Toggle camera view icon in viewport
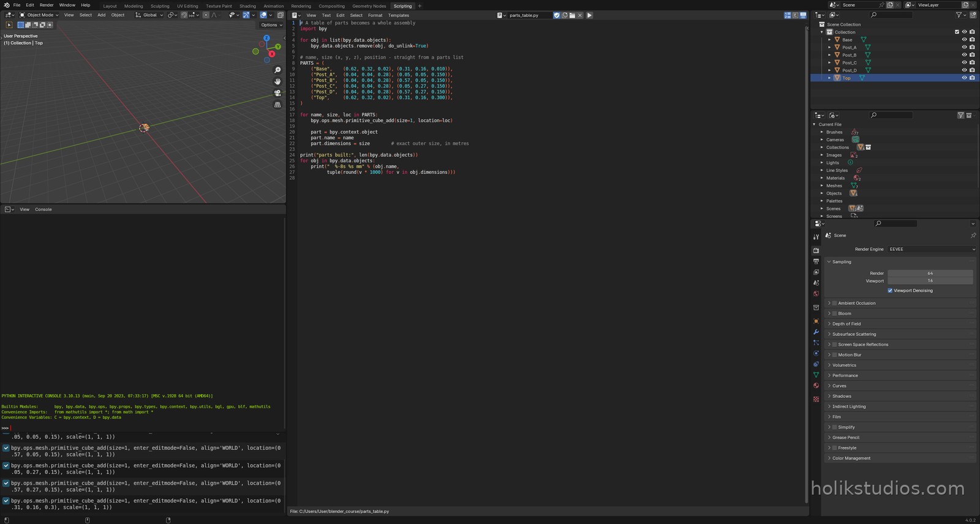This screenshot has height=524, width=980. click(277, 93)
